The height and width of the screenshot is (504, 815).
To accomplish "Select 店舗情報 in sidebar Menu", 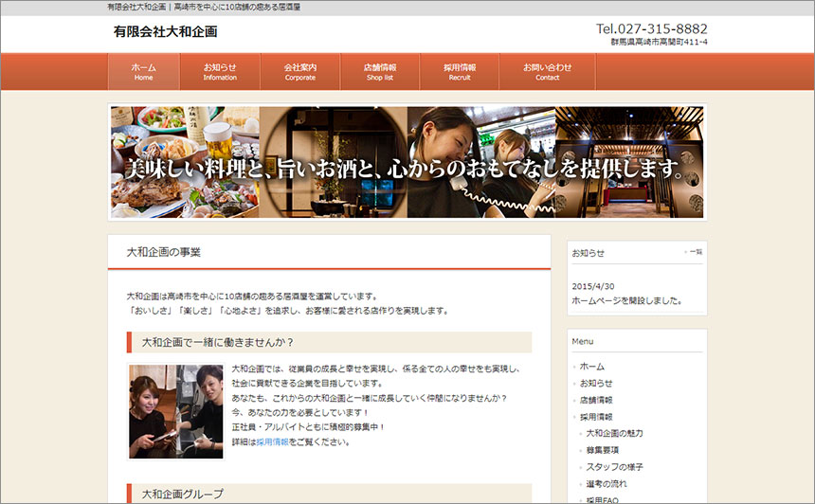I will pyautogui.click(x=596, y=400).
